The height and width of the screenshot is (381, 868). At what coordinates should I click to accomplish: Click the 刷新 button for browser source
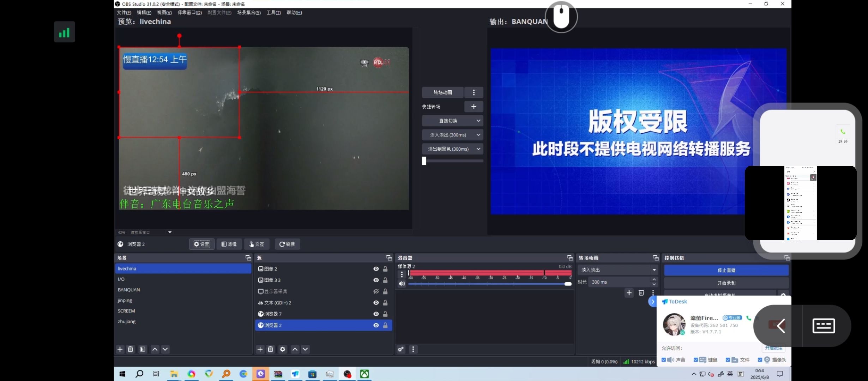click(287, 244)
